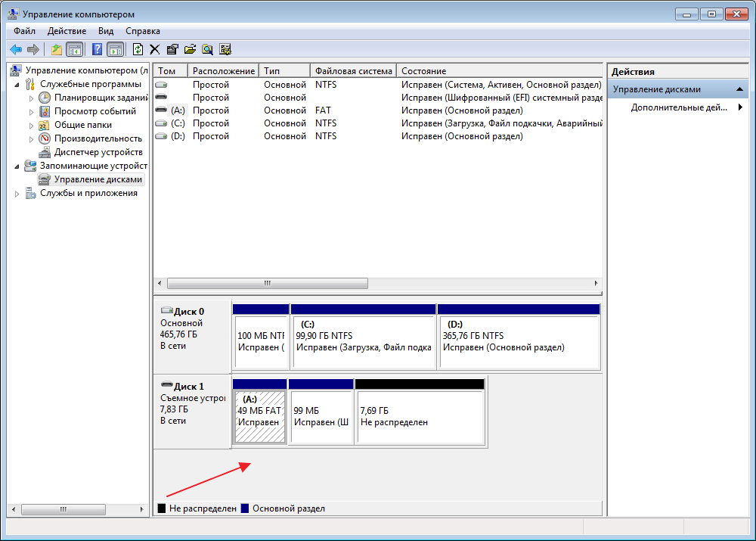Click the black Не распределен legend swatch

162,508
